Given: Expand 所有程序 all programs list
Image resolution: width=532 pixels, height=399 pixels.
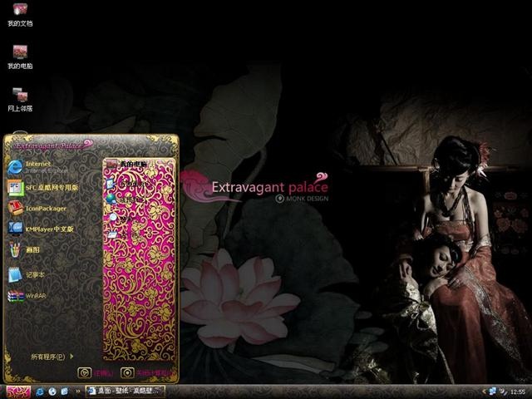Looking at the screenshot, I should tap(52, 357).
